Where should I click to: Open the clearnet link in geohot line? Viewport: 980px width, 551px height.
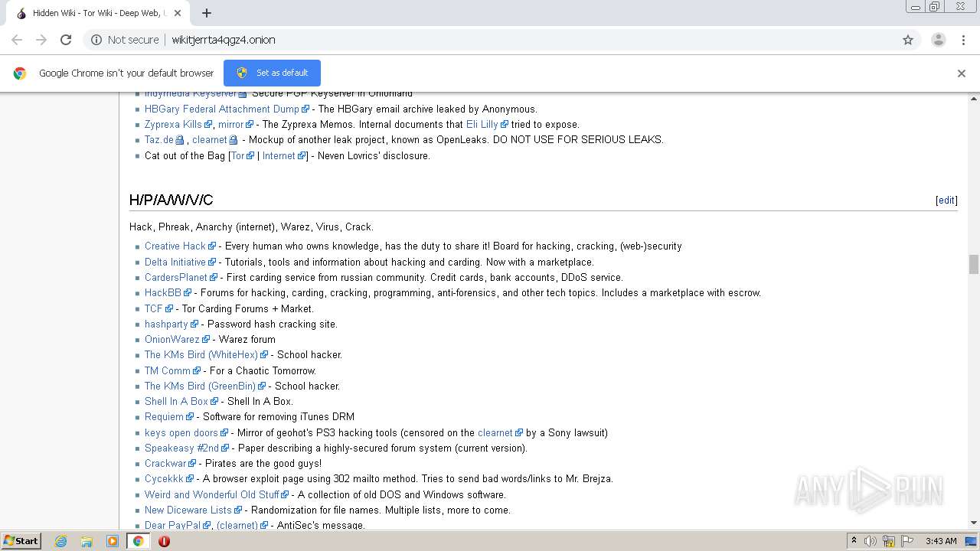[495, 432]
